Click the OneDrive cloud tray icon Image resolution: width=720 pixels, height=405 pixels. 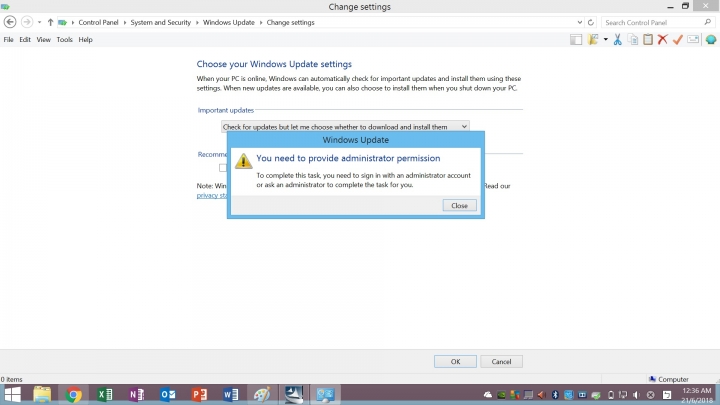[x=488, y=395]
